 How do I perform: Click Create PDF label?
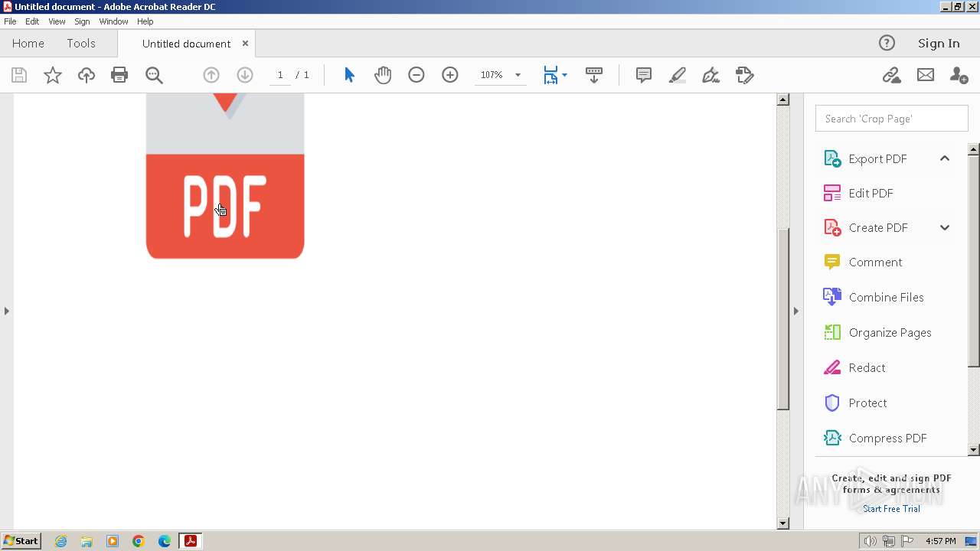pos(878,227)
